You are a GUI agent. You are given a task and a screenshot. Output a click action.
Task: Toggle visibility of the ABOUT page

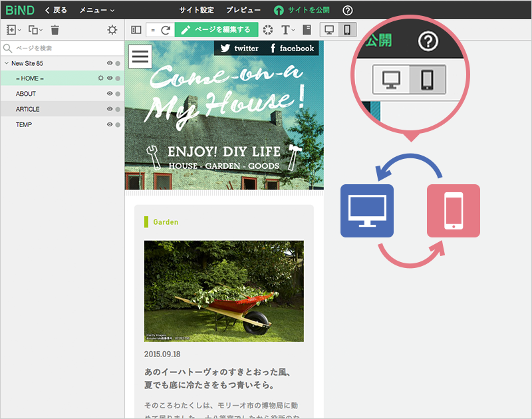[110, 94]
